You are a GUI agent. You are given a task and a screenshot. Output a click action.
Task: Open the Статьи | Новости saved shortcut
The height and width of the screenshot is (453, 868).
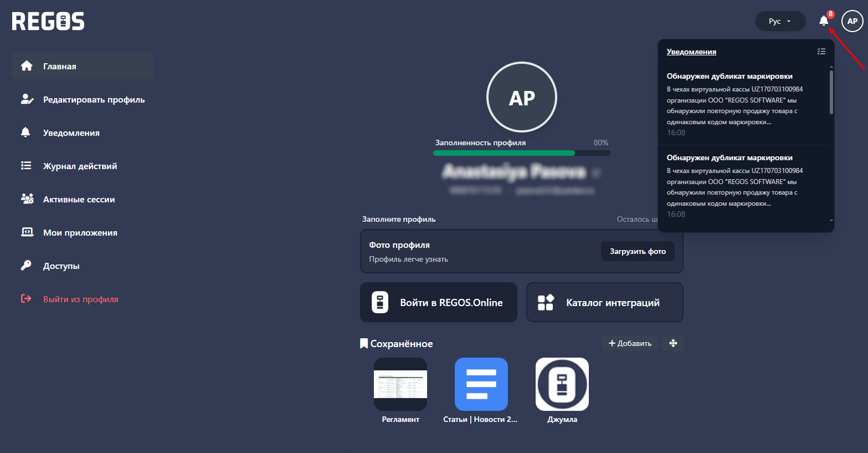pyautogui.click(x=481, y=384)
